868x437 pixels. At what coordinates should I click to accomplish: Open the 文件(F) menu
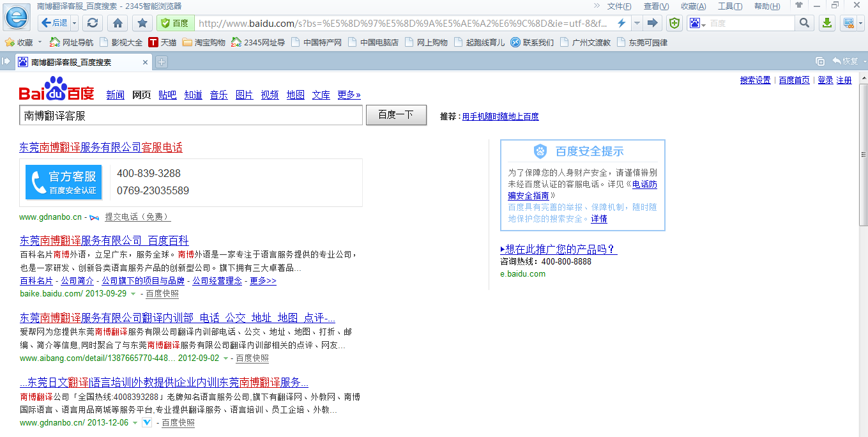619,6
